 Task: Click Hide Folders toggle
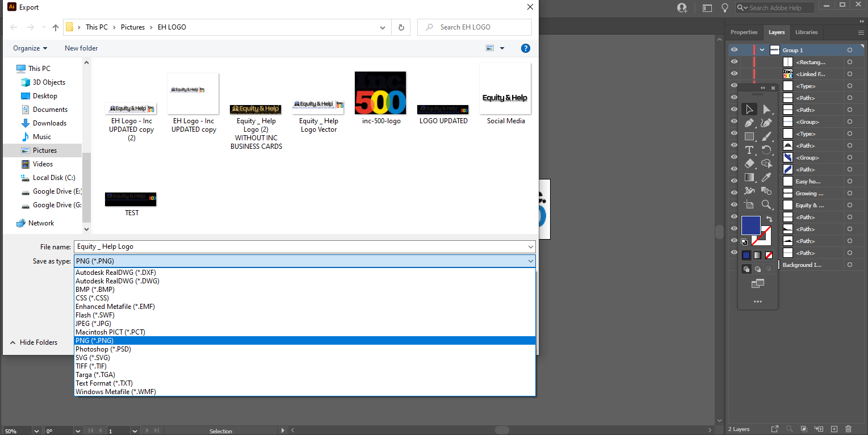click(x=33, y=342)
